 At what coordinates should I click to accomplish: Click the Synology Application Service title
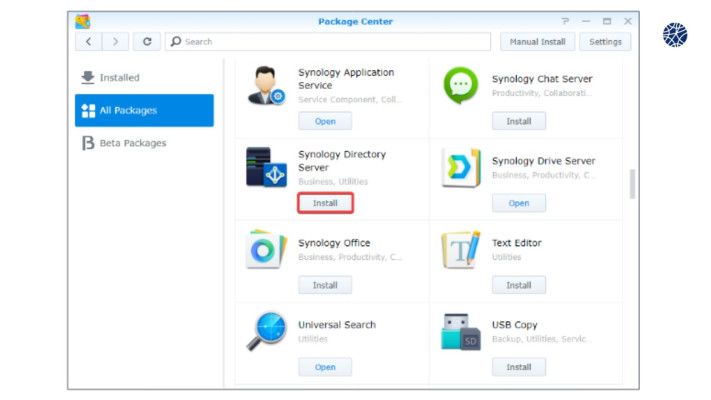click(346, 79)
